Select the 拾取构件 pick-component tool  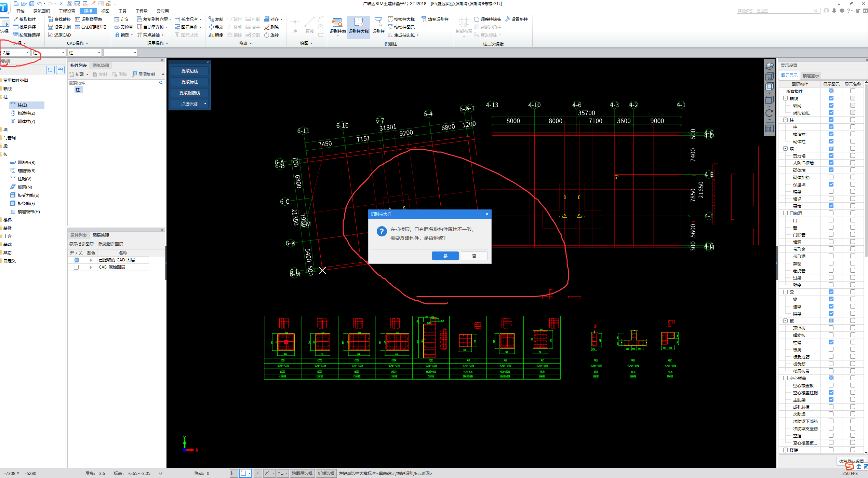(25, 19)
